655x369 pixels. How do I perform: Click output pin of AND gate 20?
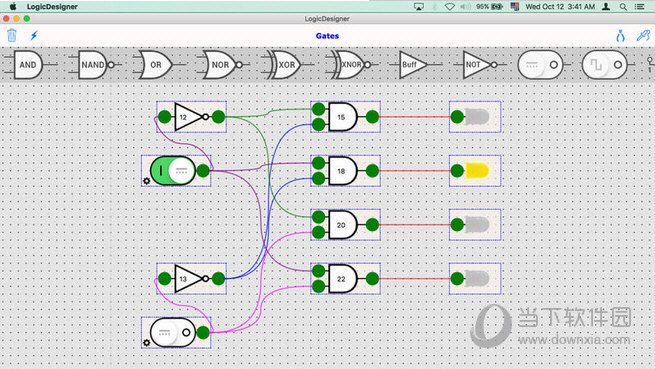click(372, 225)
